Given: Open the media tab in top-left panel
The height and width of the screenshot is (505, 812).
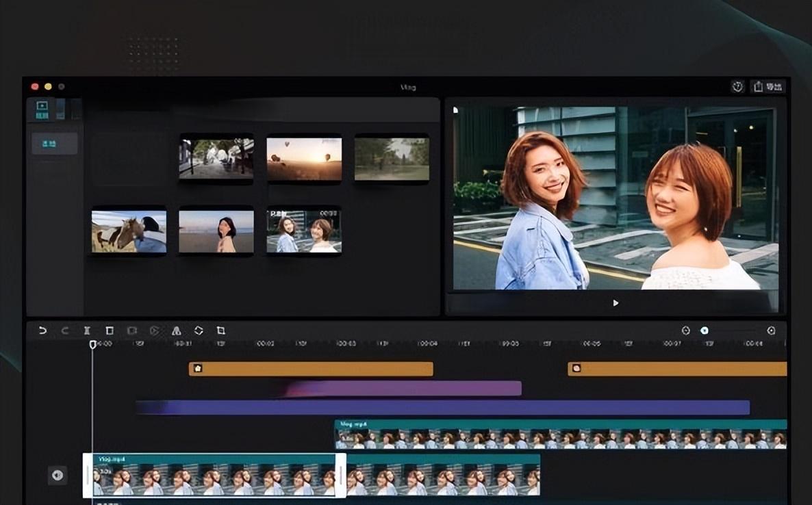Looking at the screenshot, I should (x=42, y=109).
